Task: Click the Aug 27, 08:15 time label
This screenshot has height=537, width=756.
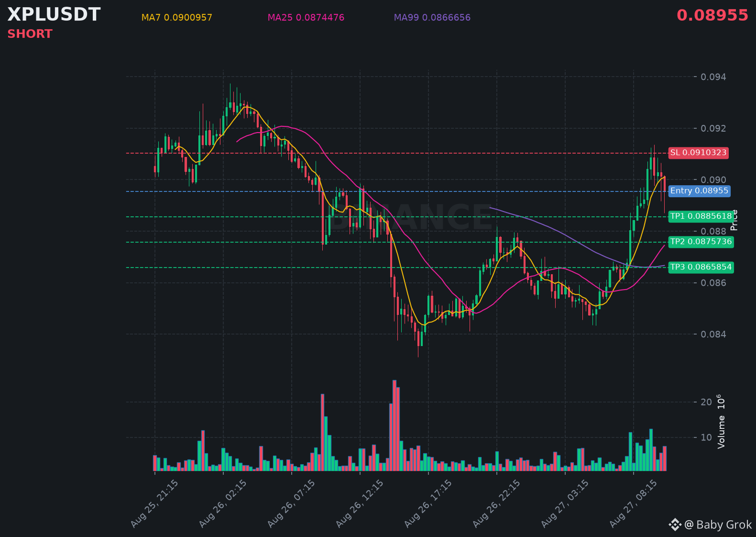Action: (633, 503)
